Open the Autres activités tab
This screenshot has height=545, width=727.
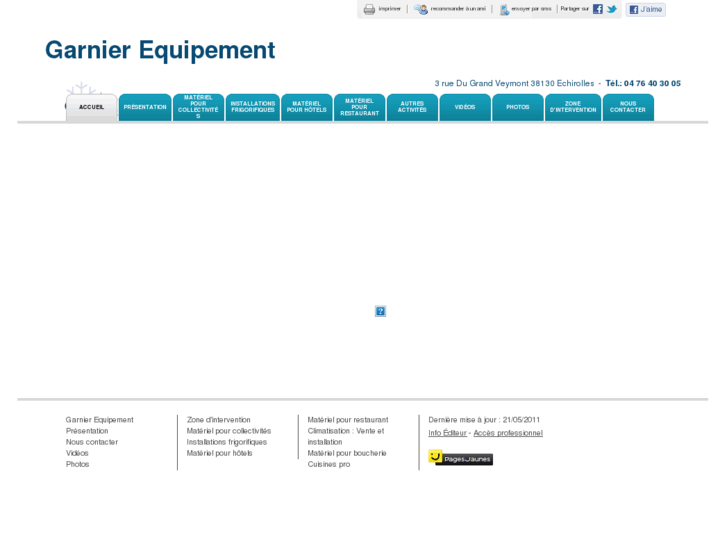click(x=412, y=108)
